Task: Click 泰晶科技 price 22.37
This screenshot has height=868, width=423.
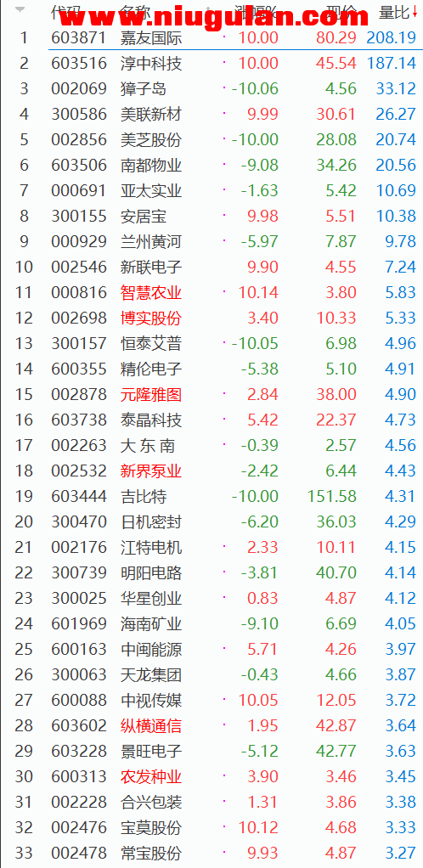Action: (336, 420)
